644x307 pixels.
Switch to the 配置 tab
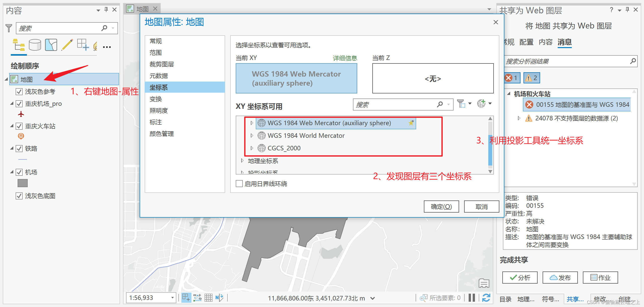coord(526,42)
